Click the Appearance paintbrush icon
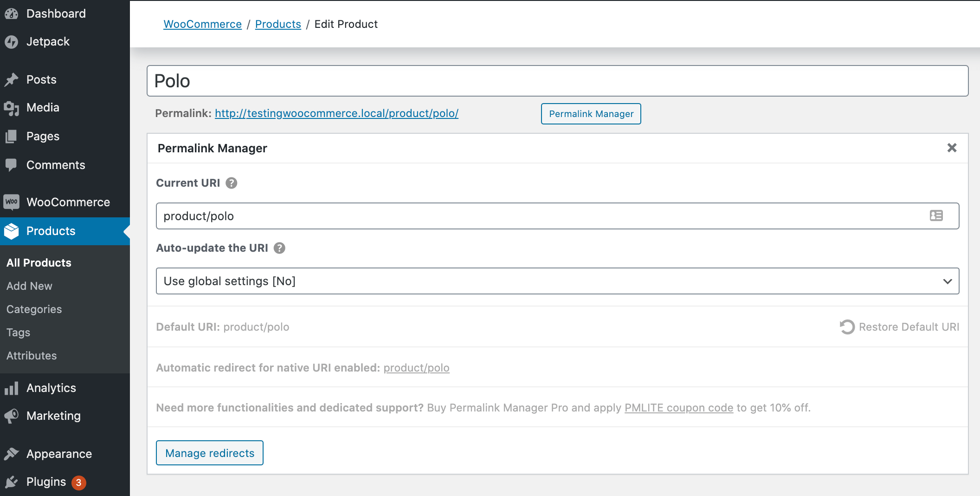This screenshot has width=980, height=496. 12,454
